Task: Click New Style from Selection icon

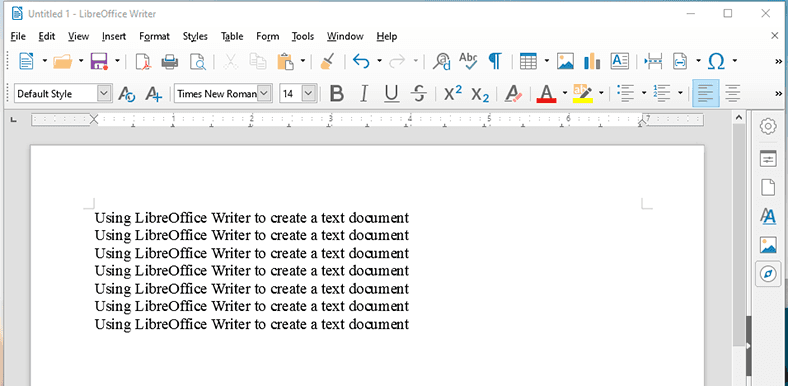Action: (153, 93)
